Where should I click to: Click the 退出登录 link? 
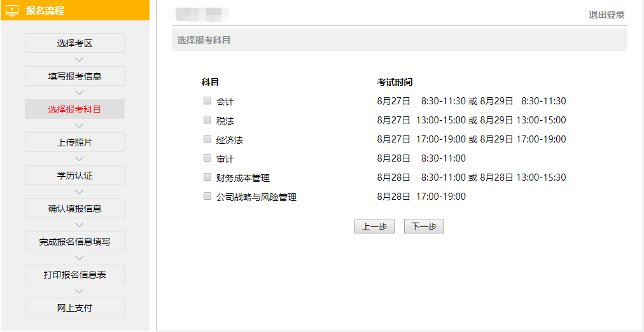click(606, 15)
